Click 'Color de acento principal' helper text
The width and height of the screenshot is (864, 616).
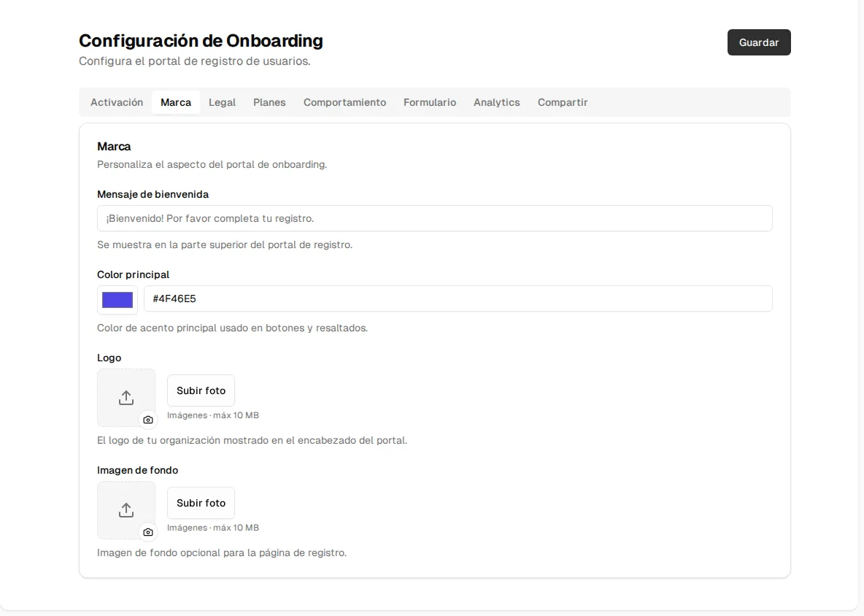[x=233, y=328]
